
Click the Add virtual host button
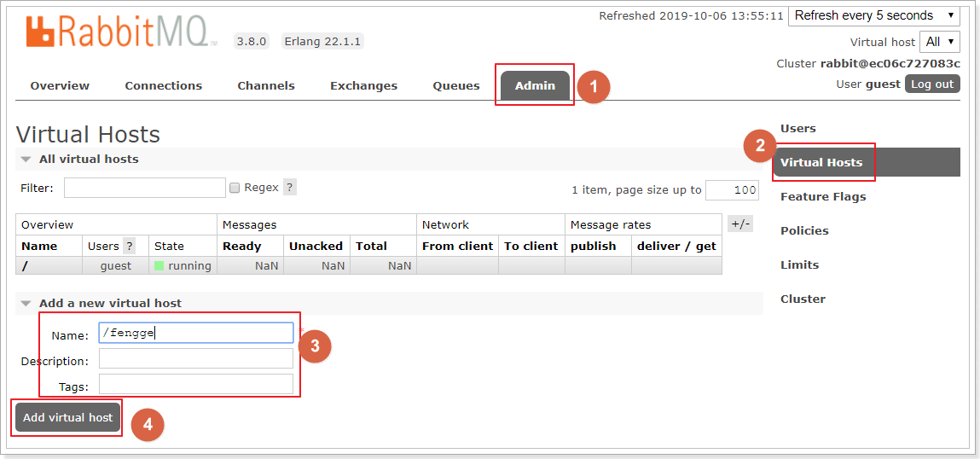(x=67, y=417)
